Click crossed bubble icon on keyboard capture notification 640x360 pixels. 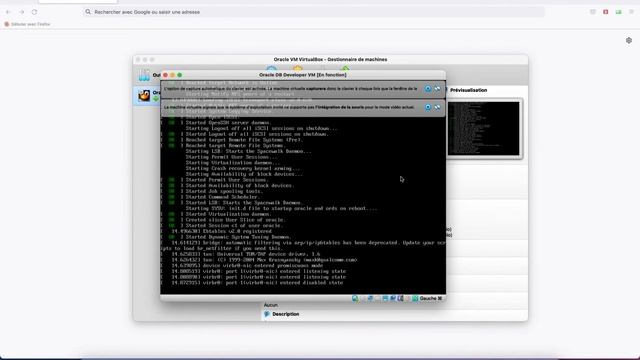tap(437, 89)
